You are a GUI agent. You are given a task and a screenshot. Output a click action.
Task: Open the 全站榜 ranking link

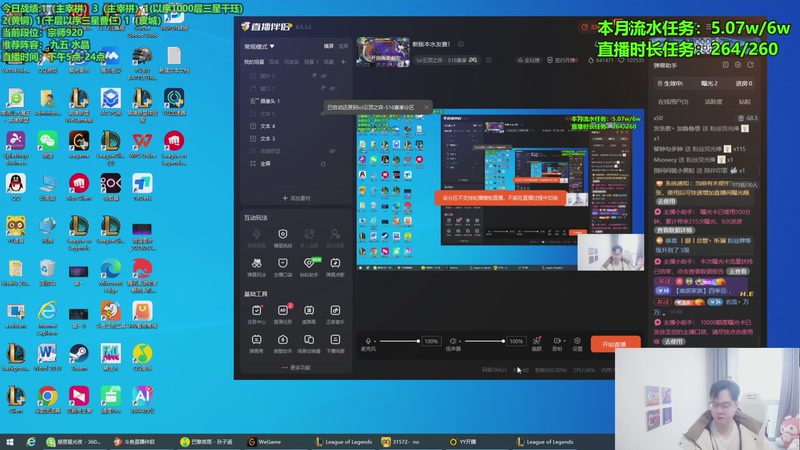pos(529,60)
